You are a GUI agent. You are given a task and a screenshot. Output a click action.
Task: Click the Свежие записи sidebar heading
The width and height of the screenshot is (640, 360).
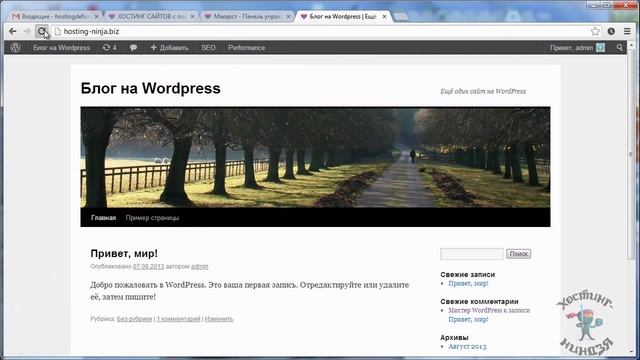pyautogui.click(x=467, y=275)
